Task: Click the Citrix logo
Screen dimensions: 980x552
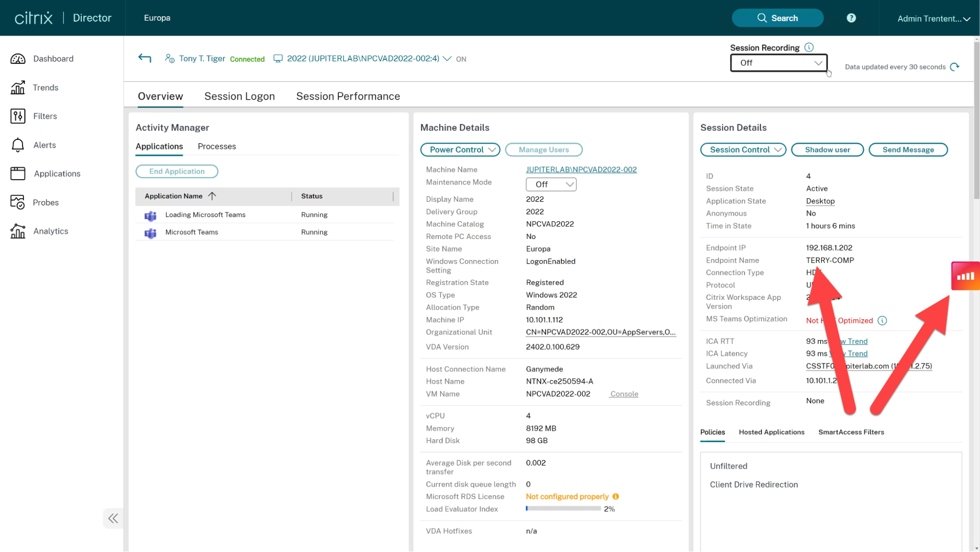Action: [x=33, y=18]
